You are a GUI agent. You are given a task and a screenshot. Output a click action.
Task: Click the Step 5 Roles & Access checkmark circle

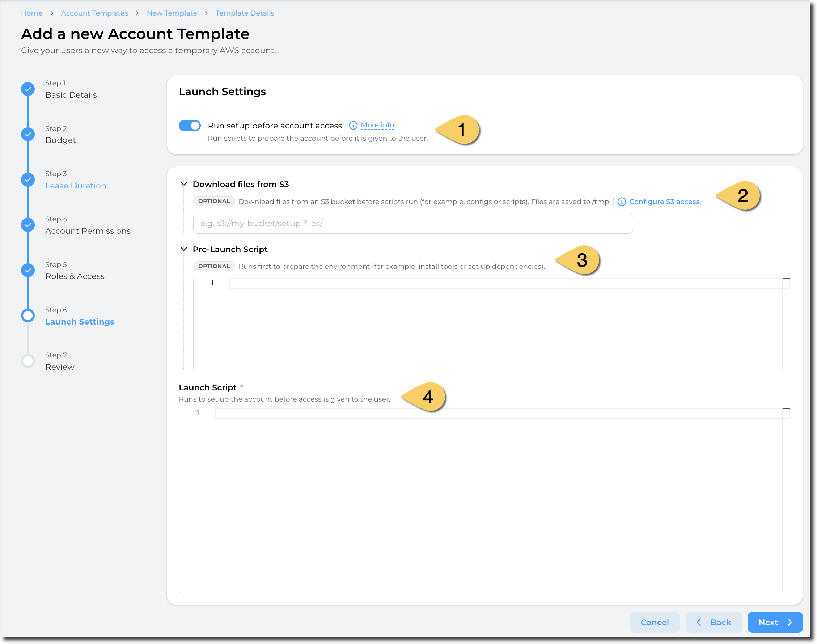(28, 270)
